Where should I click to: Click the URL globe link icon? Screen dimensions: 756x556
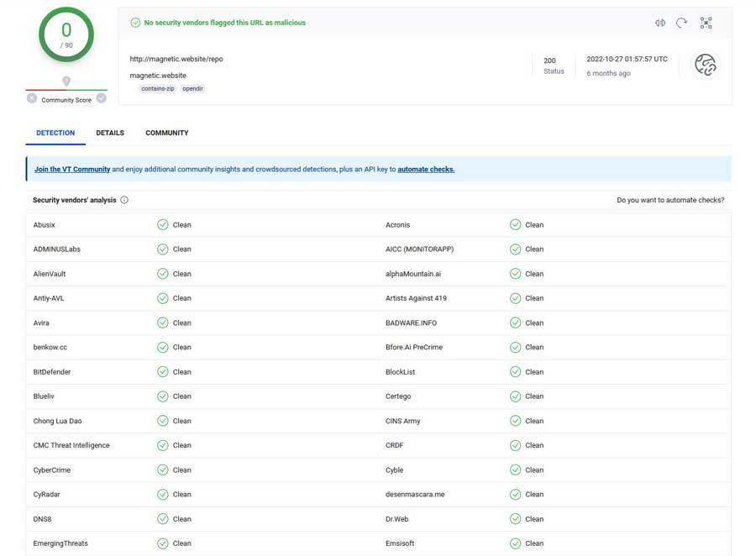pos(706,65)
